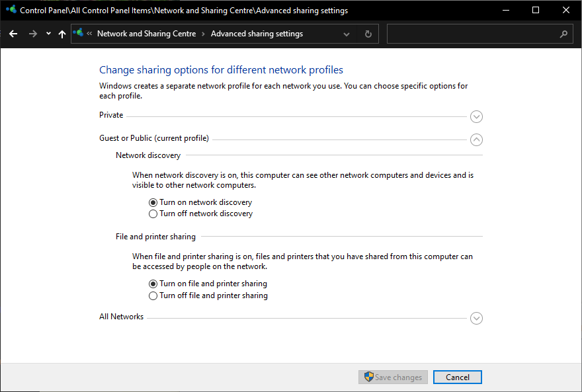The height and width of the screenshot is (392, 582).
Task: Open the address bar history dropdown
Action: click(347, 34)
